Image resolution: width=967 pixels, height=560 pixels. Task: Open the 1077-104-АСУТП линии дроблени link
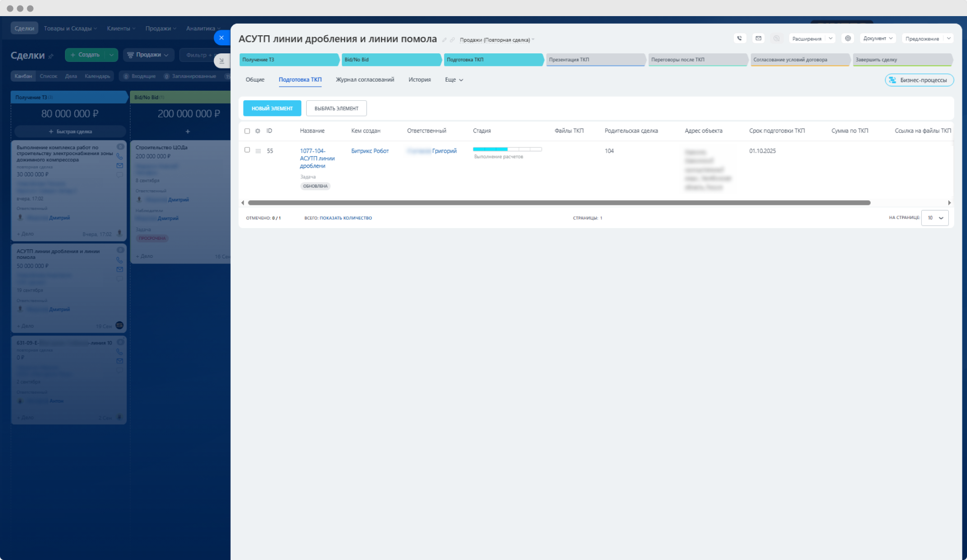317,158
